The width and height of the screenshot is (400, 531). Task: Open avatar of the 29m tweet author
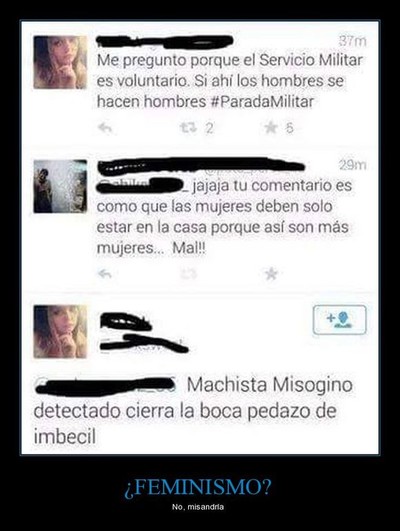coord(60,186)
